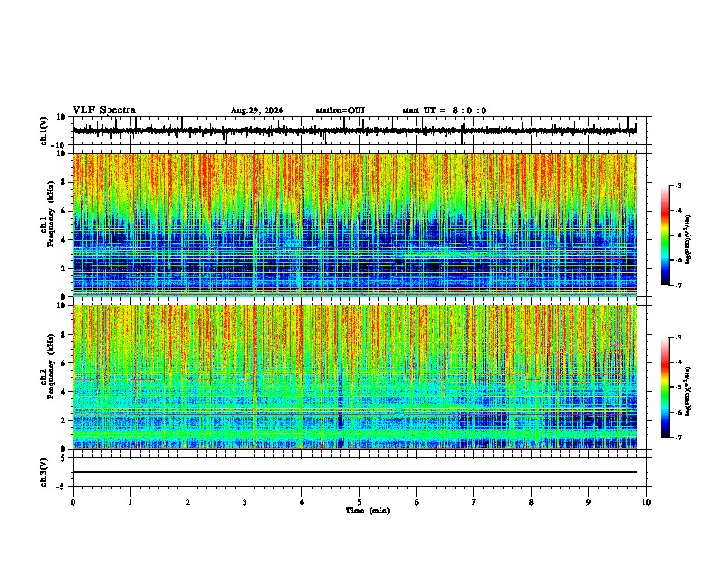Select the date text "Aug.29, 2024"
This screenshot has width=728, height=563.
256,110
